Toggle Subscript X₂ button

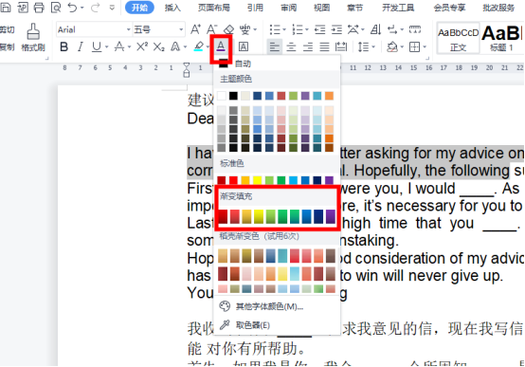coord(159,47)
